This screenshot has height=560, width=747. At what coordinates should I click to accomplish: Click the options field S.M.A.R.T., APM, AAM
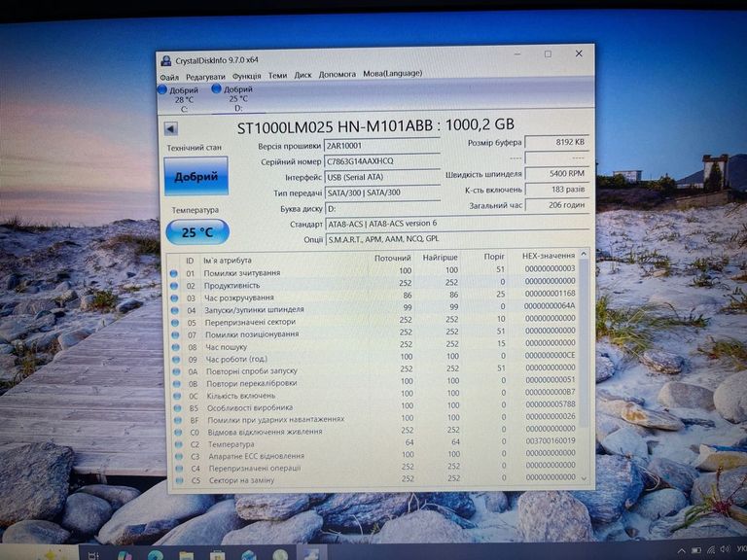click(x=457, y=239)
